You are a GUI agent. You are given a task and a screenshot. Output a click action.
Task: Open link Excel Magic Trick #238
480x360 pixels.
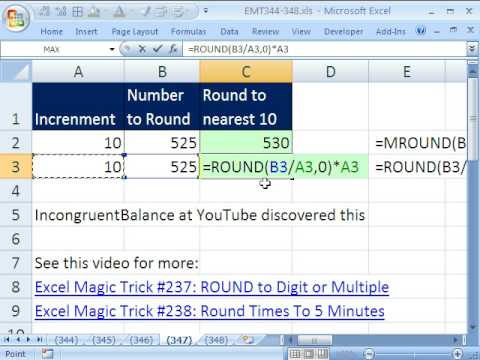[x=210, y=311]
